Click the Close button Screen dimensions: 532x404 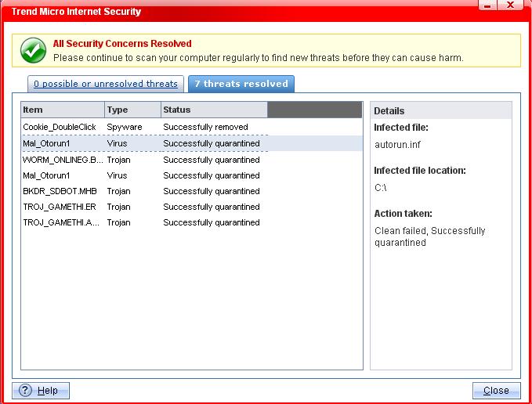pyautogui.click(x=496, y=391)
